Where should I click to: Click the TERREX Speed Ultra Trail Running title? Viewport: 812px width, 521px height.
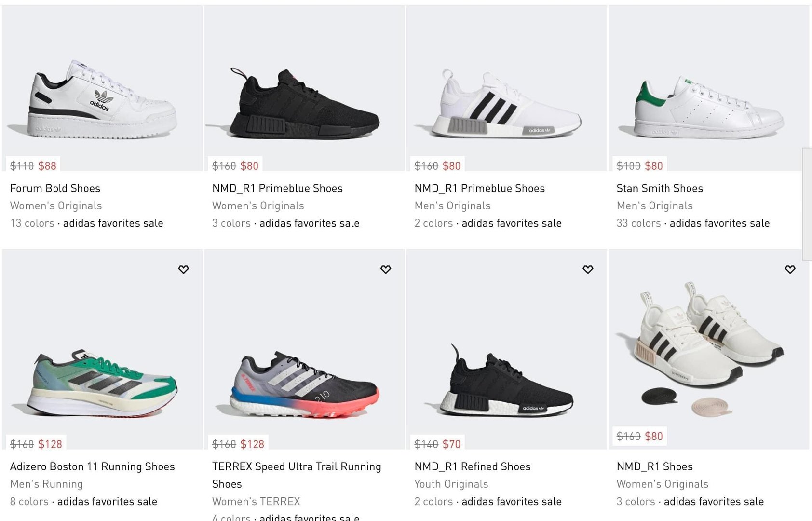(x=297, y=466)
